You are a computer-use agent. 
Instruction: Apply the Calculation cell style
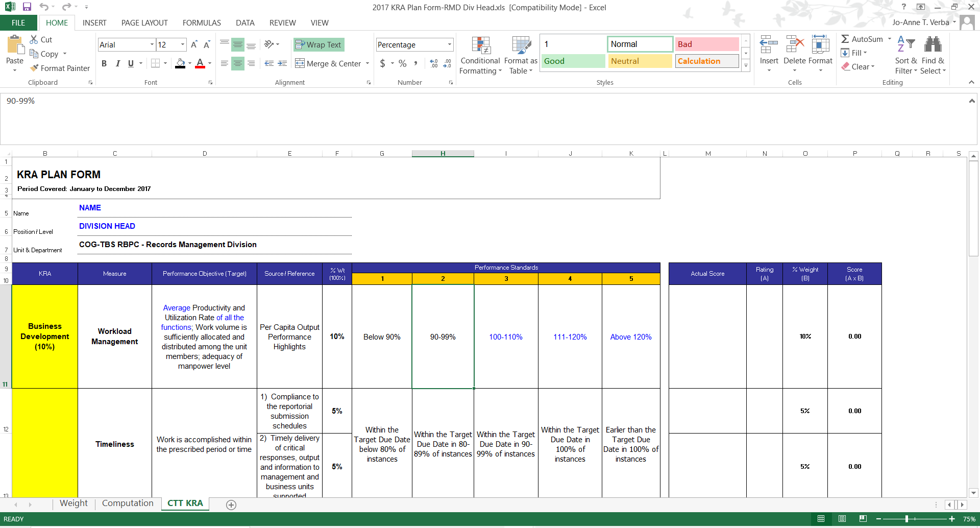tap(706, 61)
